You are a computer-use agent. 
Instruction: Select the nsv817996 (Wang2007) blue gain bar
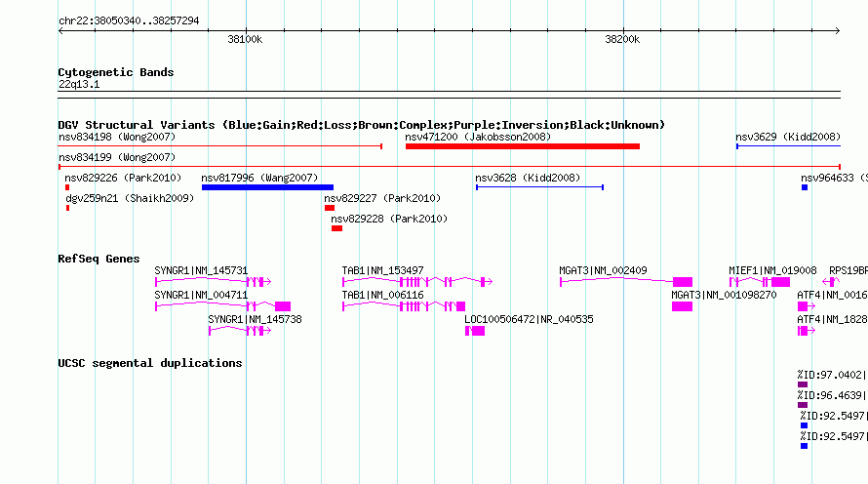(267, 187)
